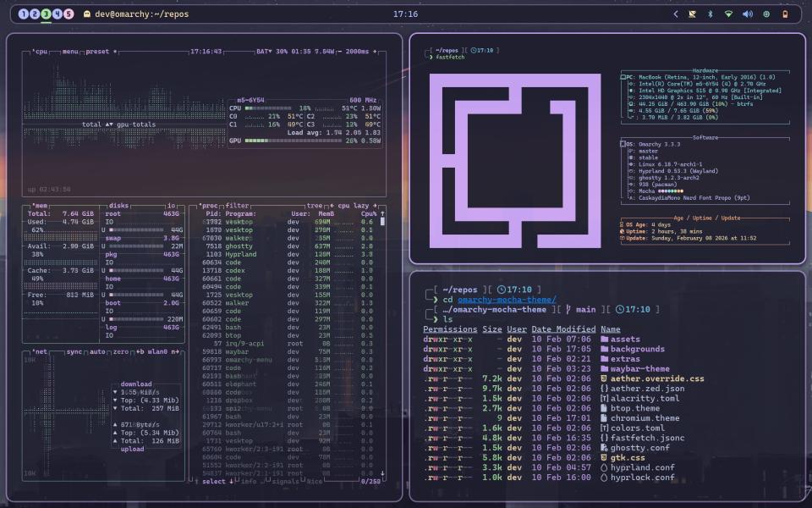Click the braces icon beside aether.zed.json
The height and width of the screenshot is (508, 812).
(604, 389)
